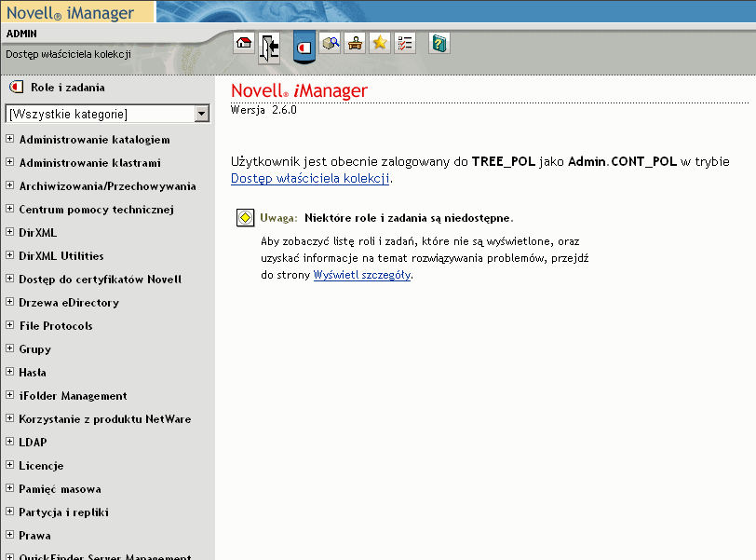Screen dimensions: 756x560
Task: Select iFolder Management label
Action: click(73, 396)
